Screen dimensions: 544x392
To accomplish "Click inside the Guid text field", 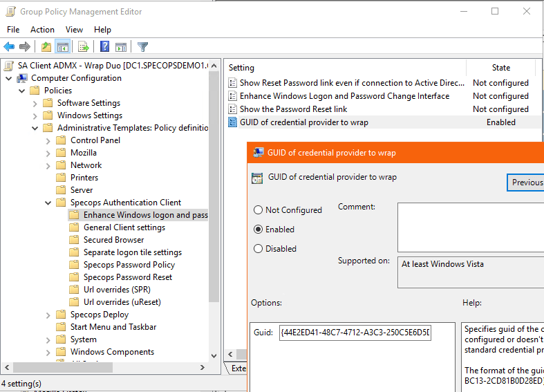I will (x=355, y=333).
